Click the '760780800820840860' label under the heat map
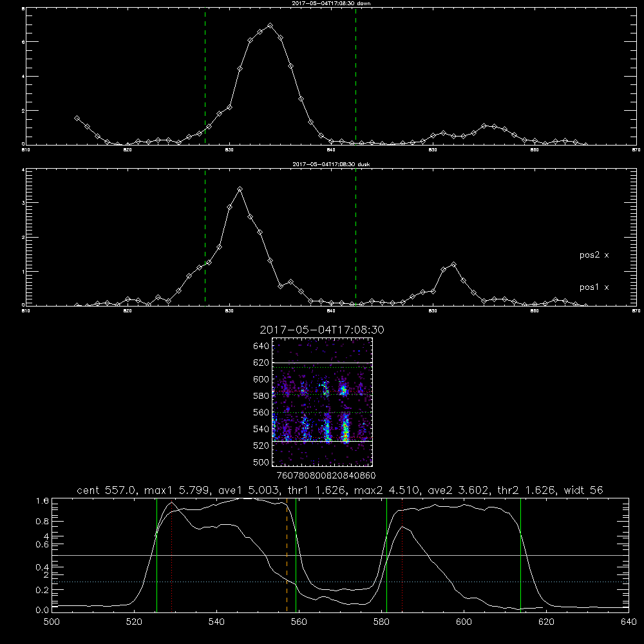Viewport: 644px width, 644px height. tap(326, 475)
